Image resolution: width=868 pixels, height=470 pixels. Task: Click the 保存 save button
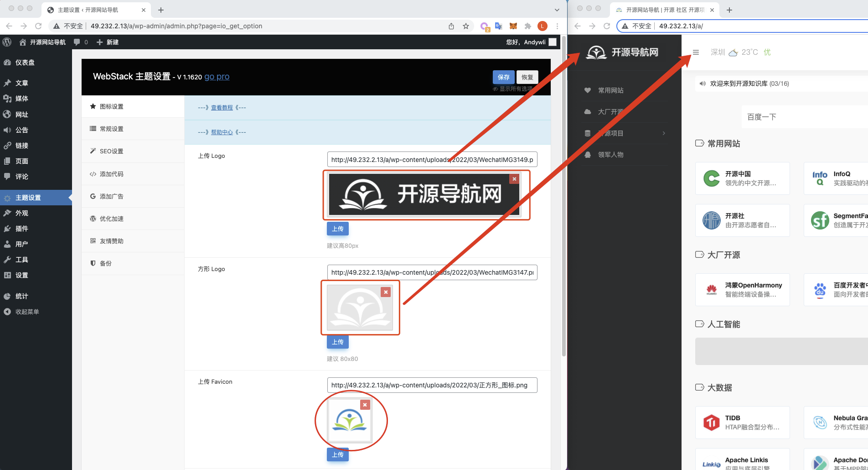click(503, 77)
